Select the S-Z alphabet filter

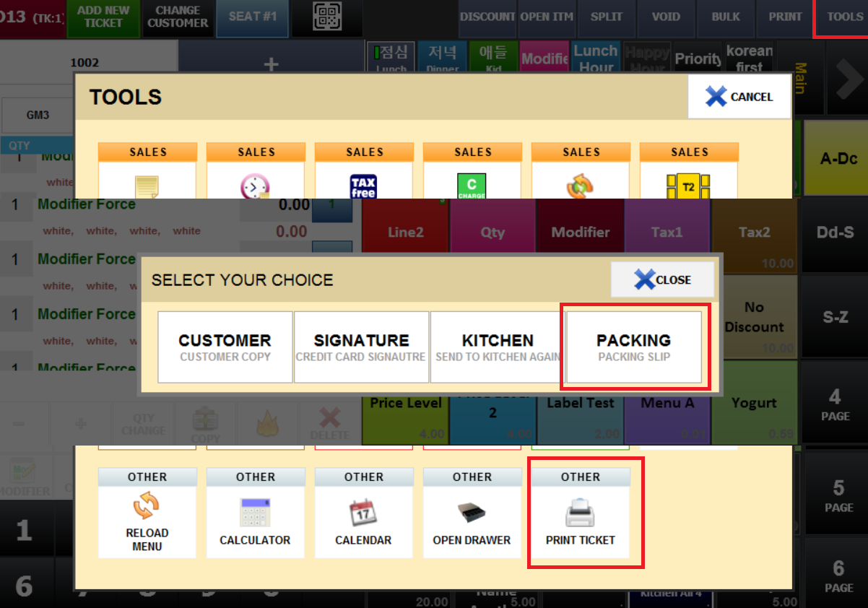[x=836, y=317]
